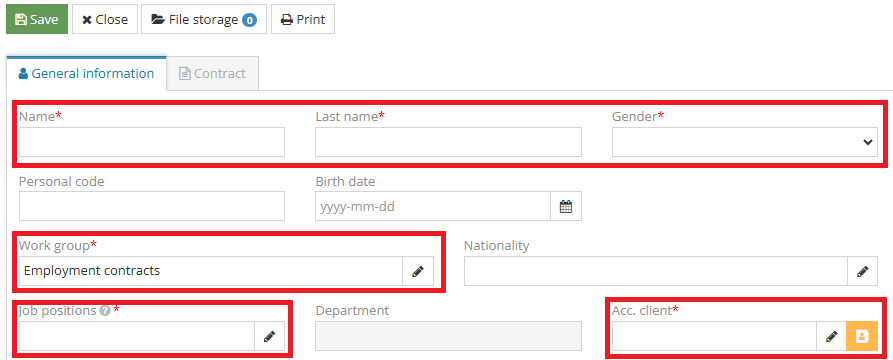
Task: Open the Birth date calendar picker
Action: coord(566,206)
